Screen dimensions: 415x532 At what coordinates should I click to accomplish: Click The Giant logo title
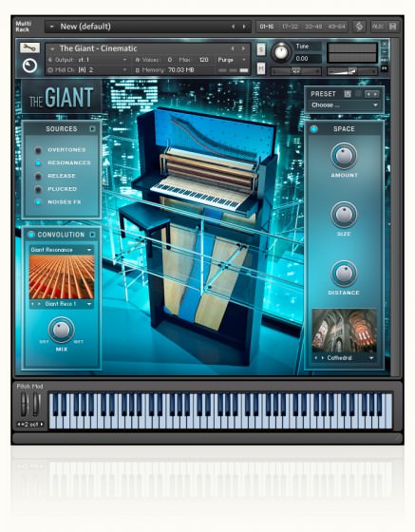click(62, 98)
